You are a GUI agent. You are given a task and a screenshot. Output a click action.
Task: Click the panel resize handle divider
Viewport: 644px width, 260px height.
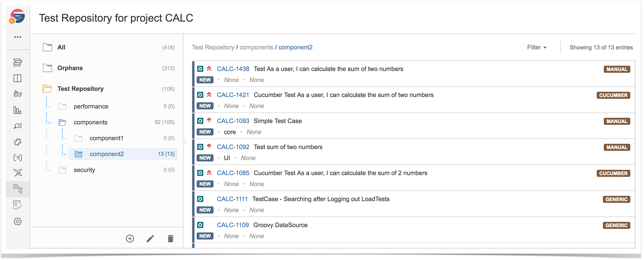[x=185, y=141]
